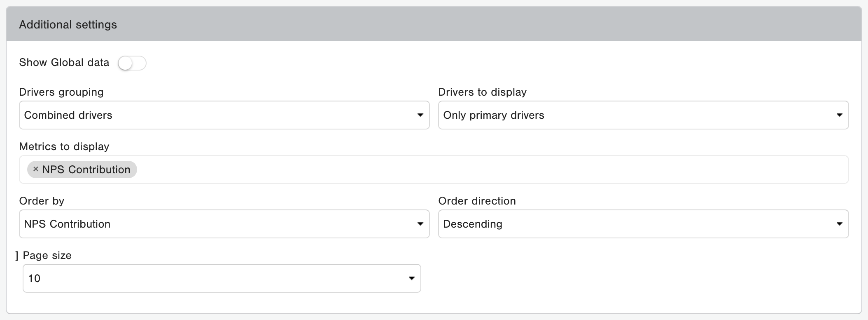Click the NPS Contribution tag text
Screen dimensions: 868x320
[x=86, y=169]
